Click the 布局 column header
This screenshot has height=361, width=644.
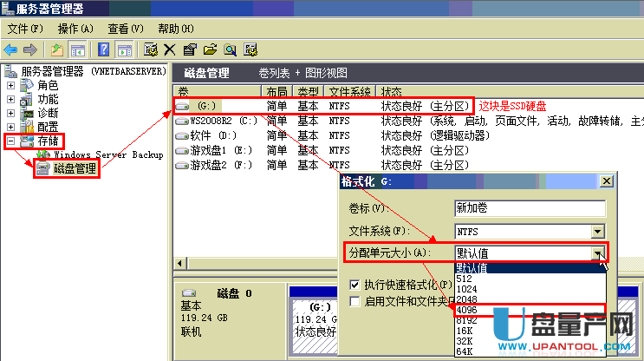coord(276,91)
